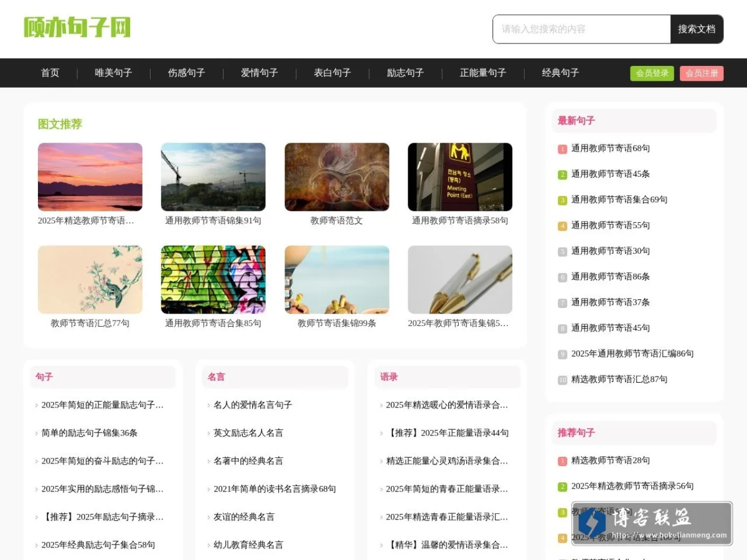The width and height of the screenshot is (747, 560).
Task: Open link 通用教师节寄语锦集91句
Action: pyautogui.click(x=214, y=221)
